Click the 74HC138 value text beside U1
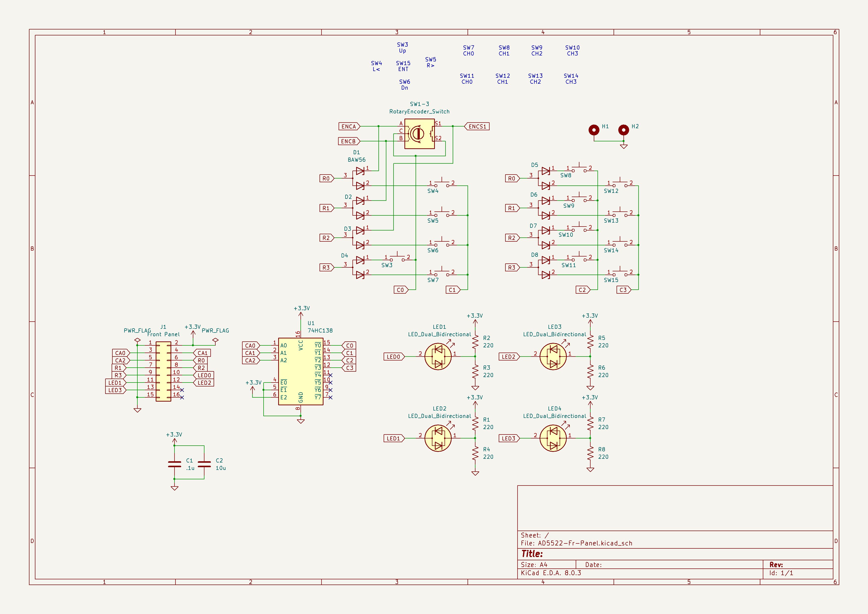This screenshot has width=868, height=614. click(x=320, y=331)
